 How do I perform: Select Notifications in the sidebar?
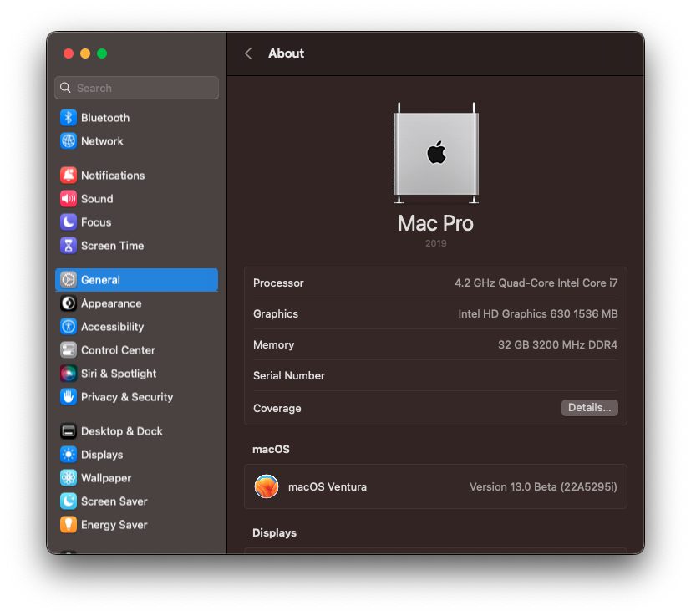click(137, 175)
